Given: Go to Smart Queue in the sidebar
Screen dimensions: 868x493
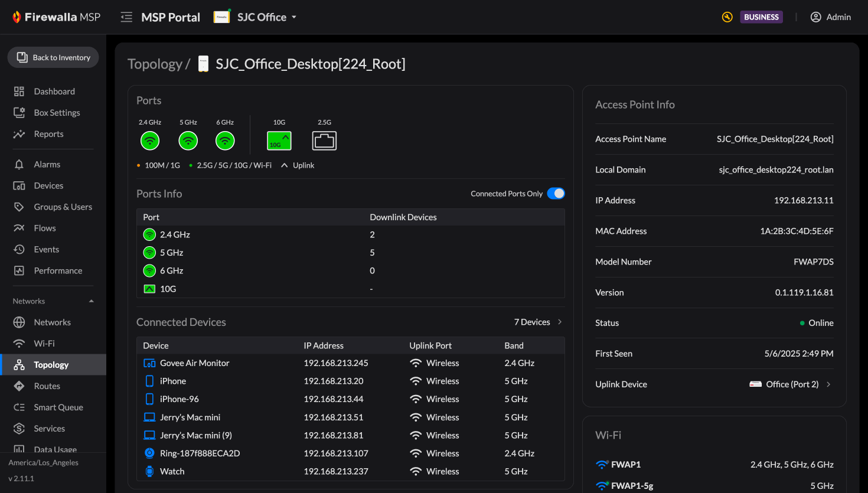Looking at the screenshot, I should coord(58,407).
